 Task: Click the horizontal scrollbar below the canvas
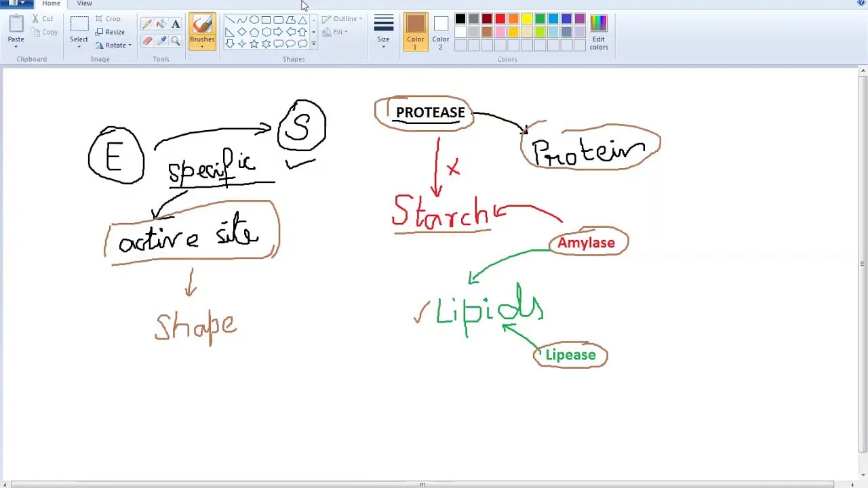click(422, 485)
